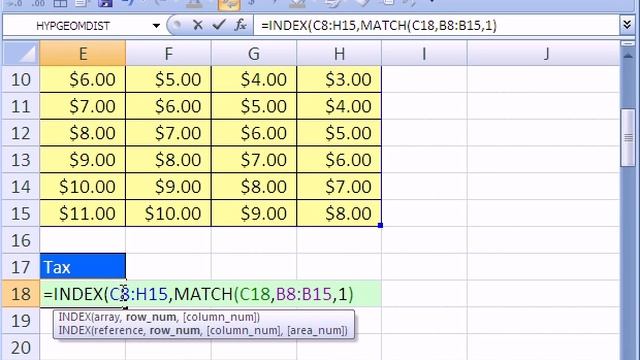
Task: Select cell E15 showing $11.00
Action: click(x=83, y=213)
